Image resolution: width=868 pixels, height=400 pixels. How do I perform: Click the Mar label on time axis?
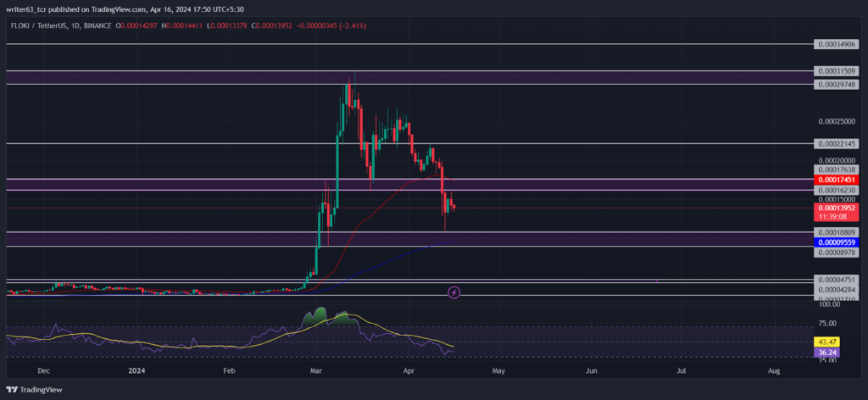coord(317,370)
